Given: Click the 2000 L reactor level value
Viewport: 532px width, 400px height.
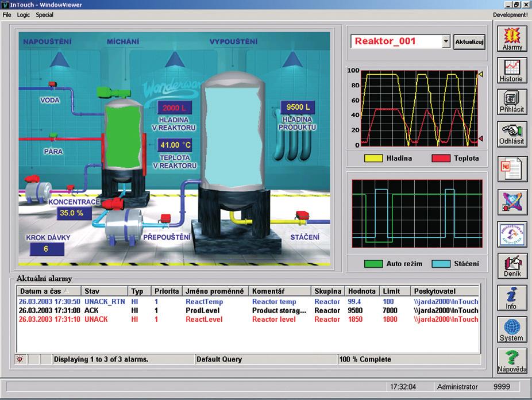Looking at the screenshot, I should (175, 108).
